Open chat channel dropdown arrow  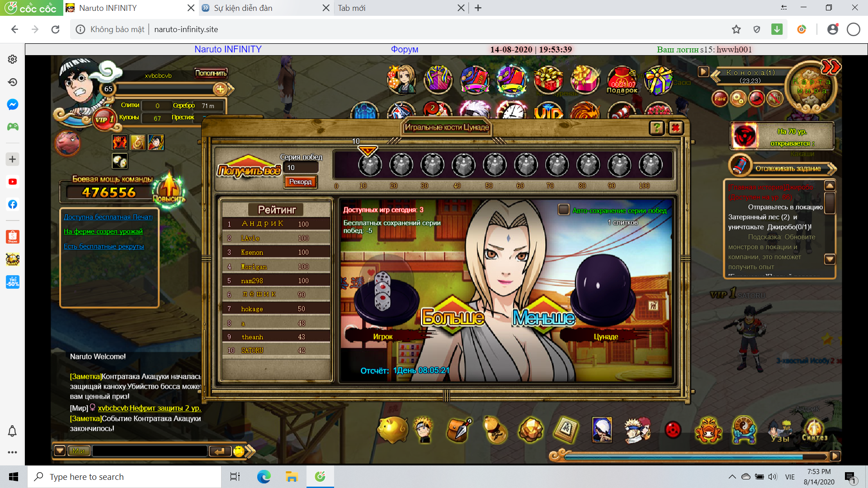click(x=60, y=450)
